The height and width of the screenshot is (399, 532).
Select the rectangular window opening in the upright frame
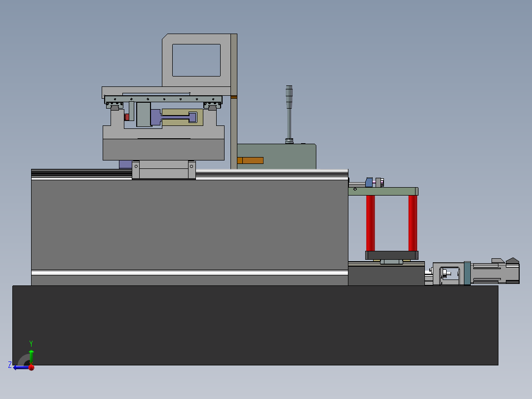[x=196, y=60]
